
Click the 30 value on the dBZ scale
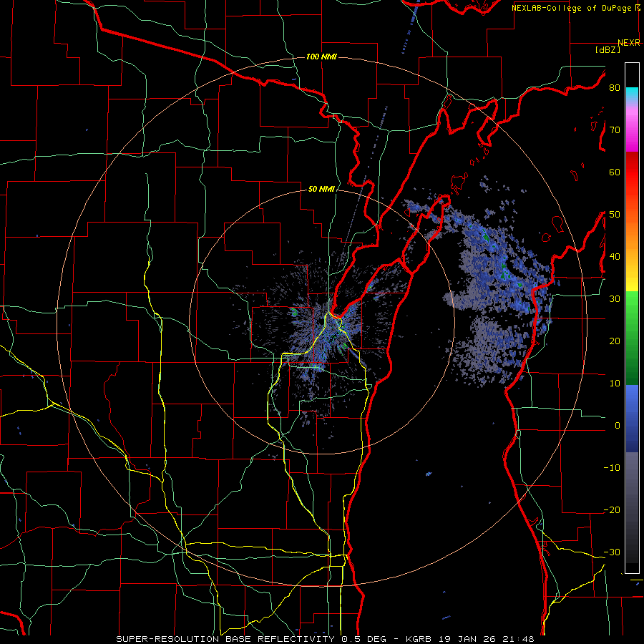tap(615, 299)
